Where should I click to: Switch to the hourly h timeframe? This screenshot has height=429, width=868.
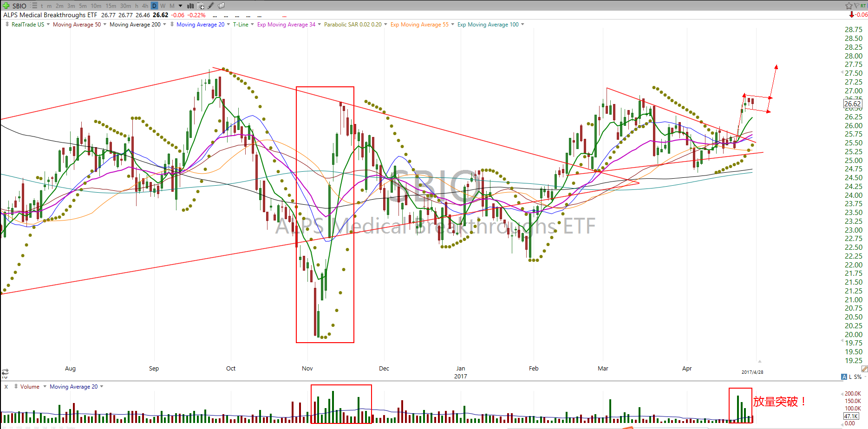pyautogui.click(x=137, y=6)
